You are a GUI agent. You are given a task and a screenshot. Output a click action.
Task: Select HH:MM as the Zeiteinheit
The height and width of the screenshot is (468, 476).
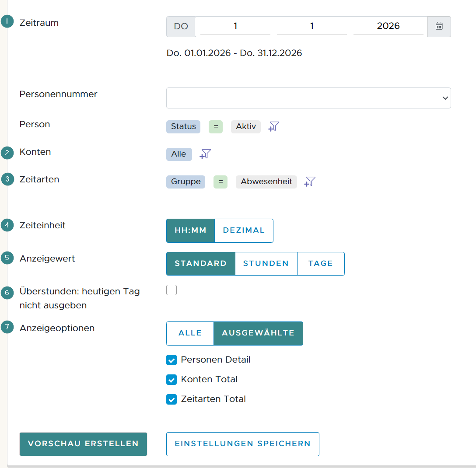pyautogui.click(x=191, y=231)
